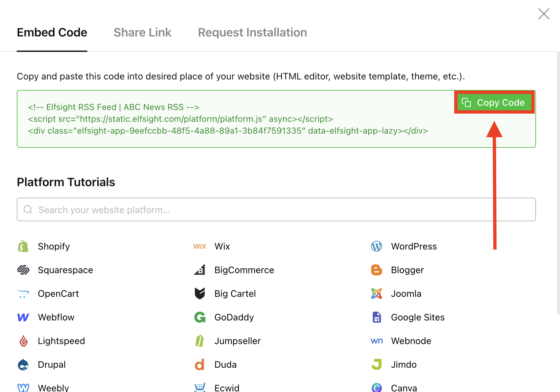Open the GoDaddy tutorial link
The image size is (560, 392).
pos(234,317)
